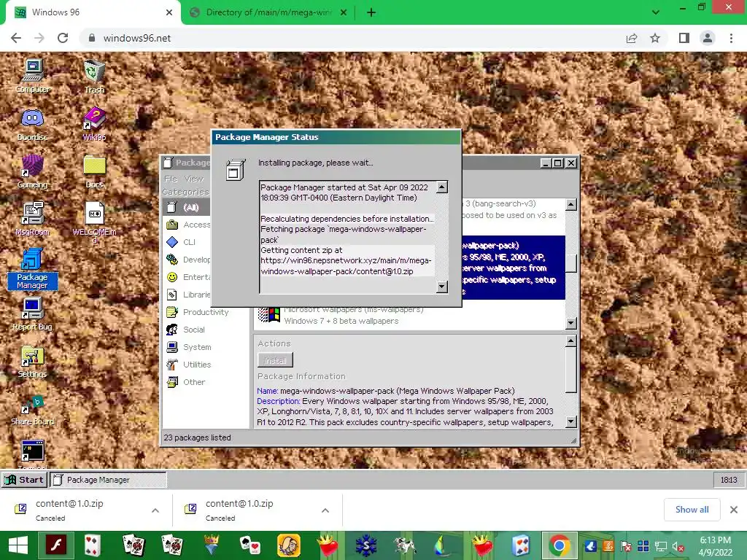Open the Settings desktop icon

(32, 361)
